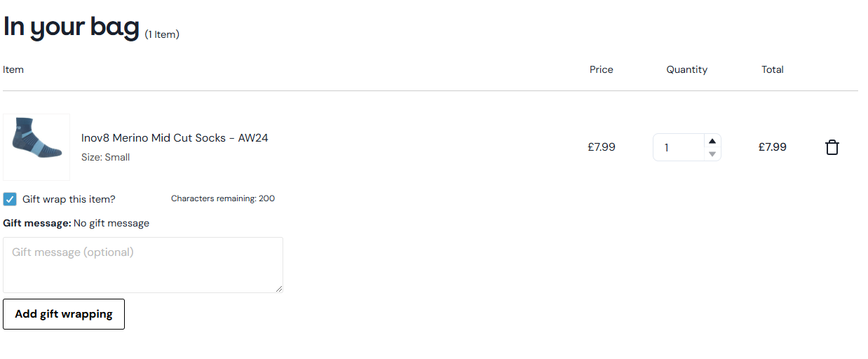Click the 'Characters remaining: 200' counter
868x359 pixels.
coord(223,198)
